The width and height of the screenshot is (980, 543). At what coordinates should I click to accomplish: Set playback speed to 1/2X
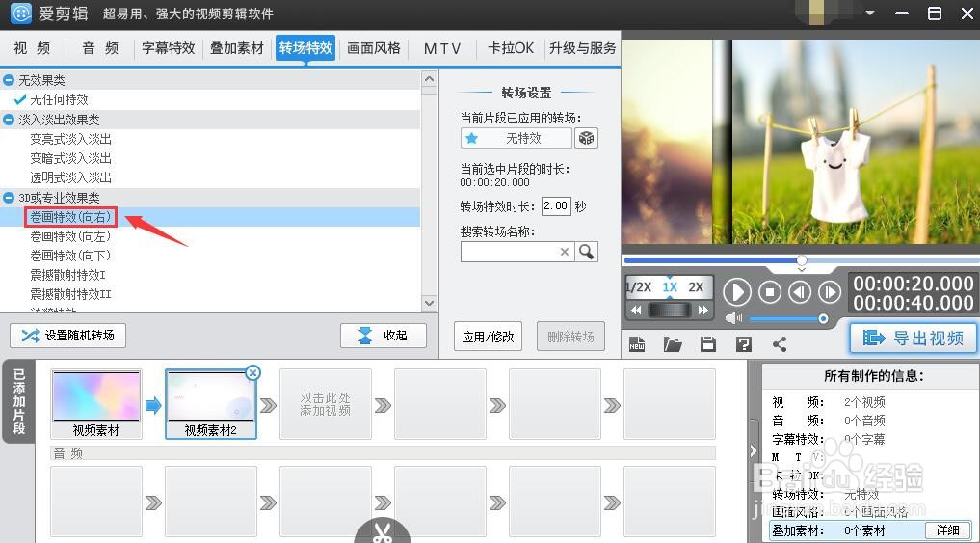click(x=639, y=287)
